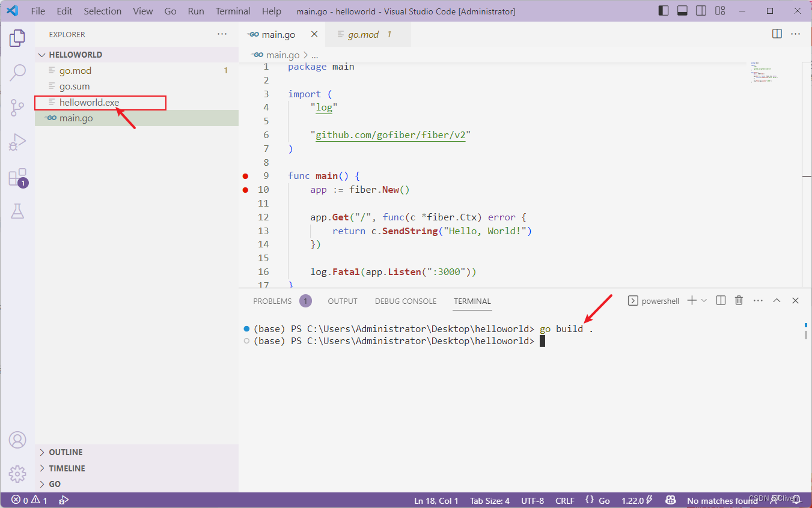Image resolution: width=812 pixels, height=508 pixels.
Task: Change the UTF-8 encoding status item
Action: point(533,501)
